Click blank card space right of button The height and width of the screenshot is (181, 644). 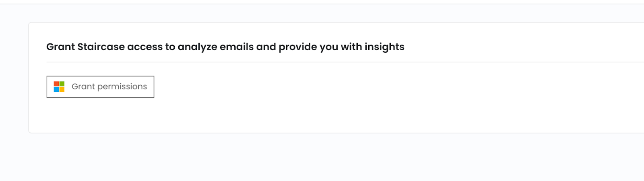coord(362,87)
